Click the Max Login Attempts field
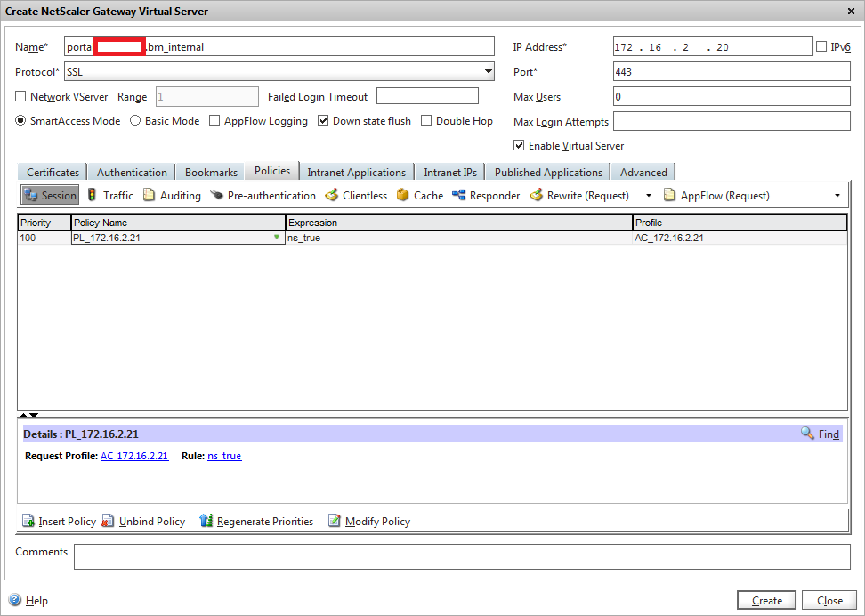Screen dimensions: 865x616 [x=732, y=121]
